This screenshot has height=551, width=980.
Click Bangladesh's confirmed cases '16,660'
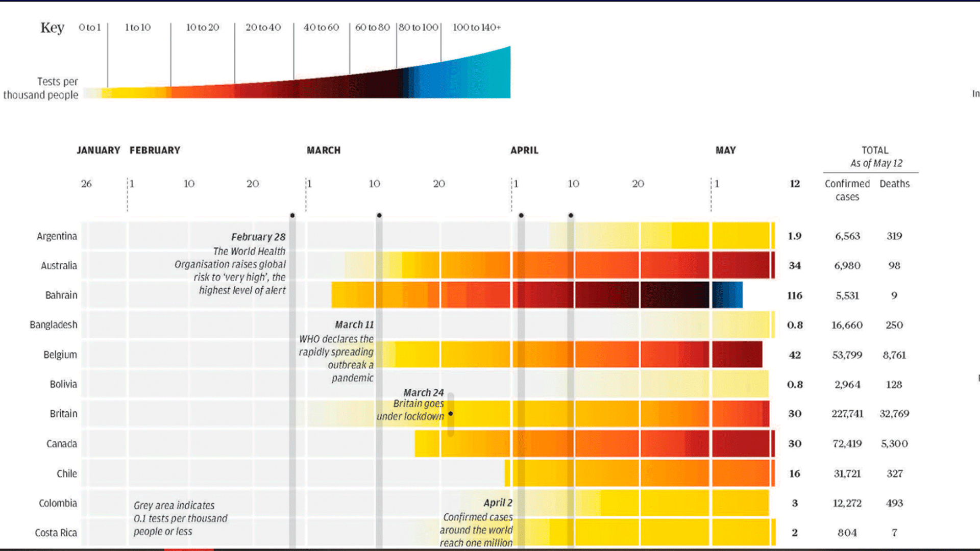[x=847, y=325]
